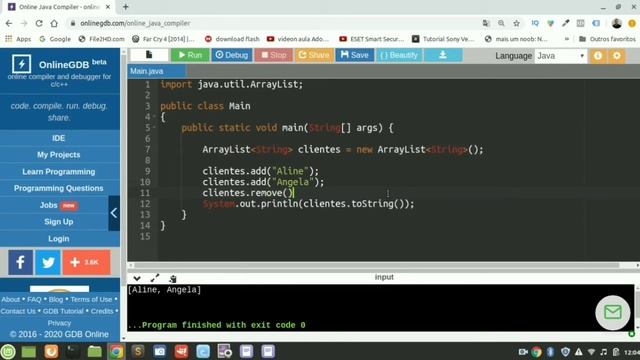The image size is (640, 360).
Task: Open the Linux Mint start menu
Action: [8, 351]
